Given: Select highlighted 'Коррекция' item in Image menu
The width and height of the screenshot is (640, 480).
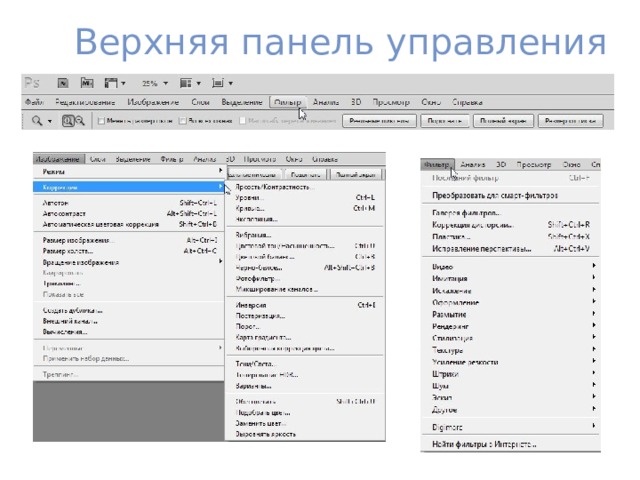Looking at the screenshot, I should pyautogui.click(x=129, y=187).
